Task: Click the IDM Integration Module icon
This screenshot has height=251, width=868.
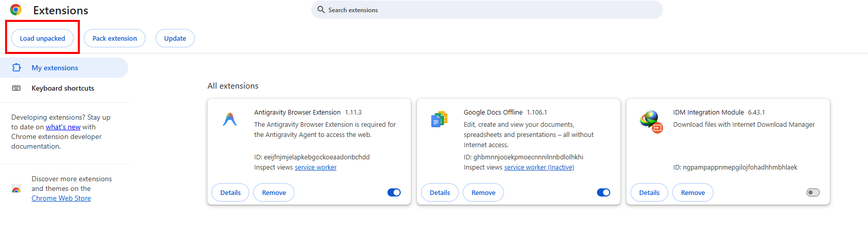Action: point(651,122)
